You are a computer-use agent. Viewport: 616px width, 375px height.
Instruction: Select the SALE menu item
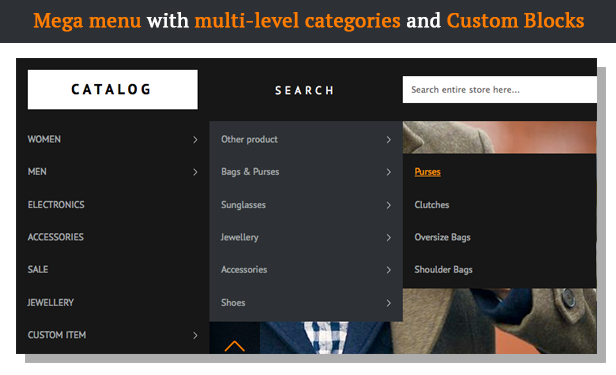tap(38, 269)
